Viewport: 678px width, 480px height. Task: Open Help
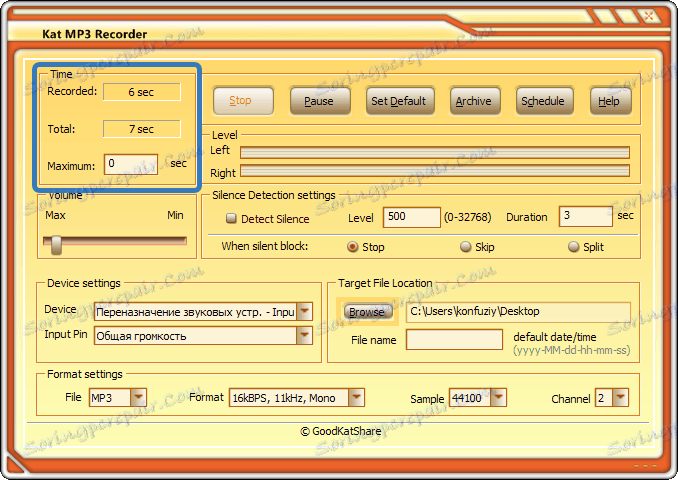click(610, 101)
